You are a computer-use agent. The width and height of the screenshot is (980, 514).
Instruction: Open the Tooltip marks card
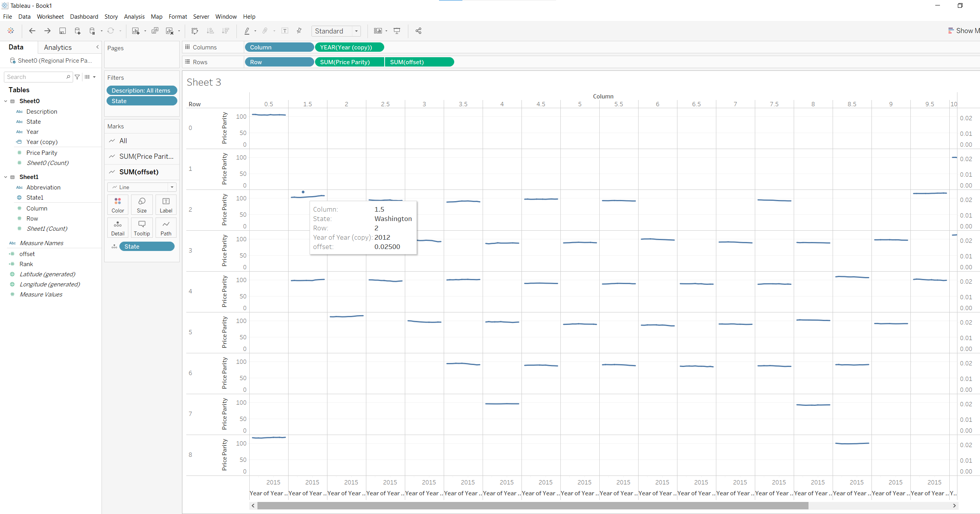(x=142, y=228)
